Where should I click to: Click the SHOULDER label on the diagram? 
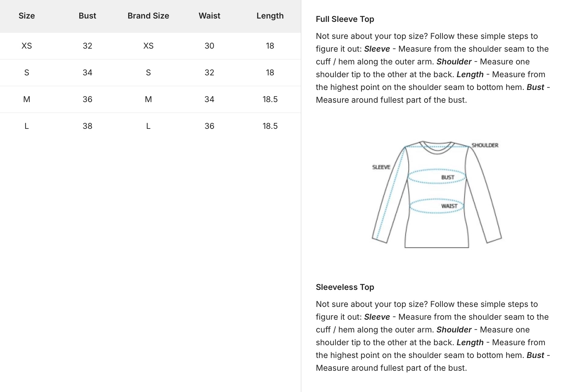click(x=485, y=145)
